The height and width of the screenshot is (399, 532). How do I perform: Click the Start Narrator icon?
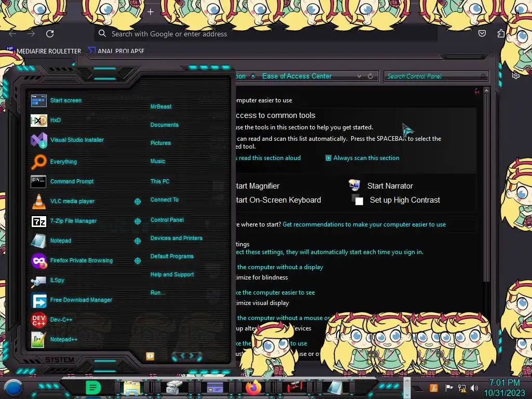click(354, 185)
